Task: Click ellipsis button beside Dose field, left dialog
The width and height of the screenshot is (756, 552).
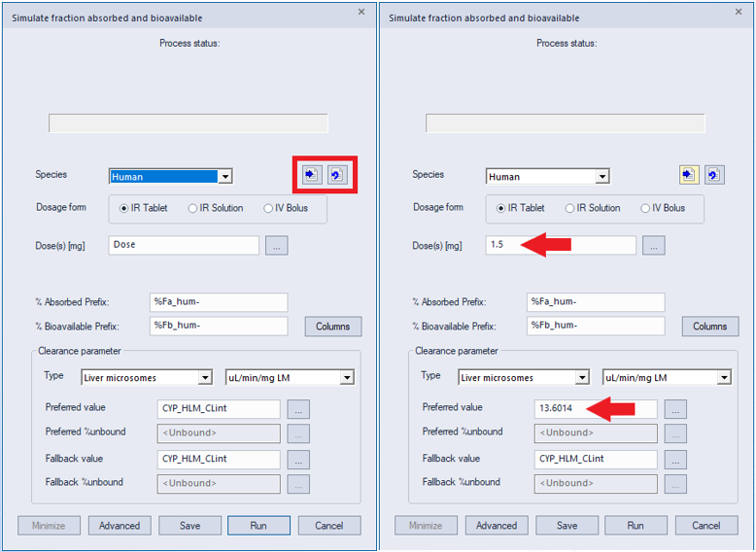Action: pos(277,245)
